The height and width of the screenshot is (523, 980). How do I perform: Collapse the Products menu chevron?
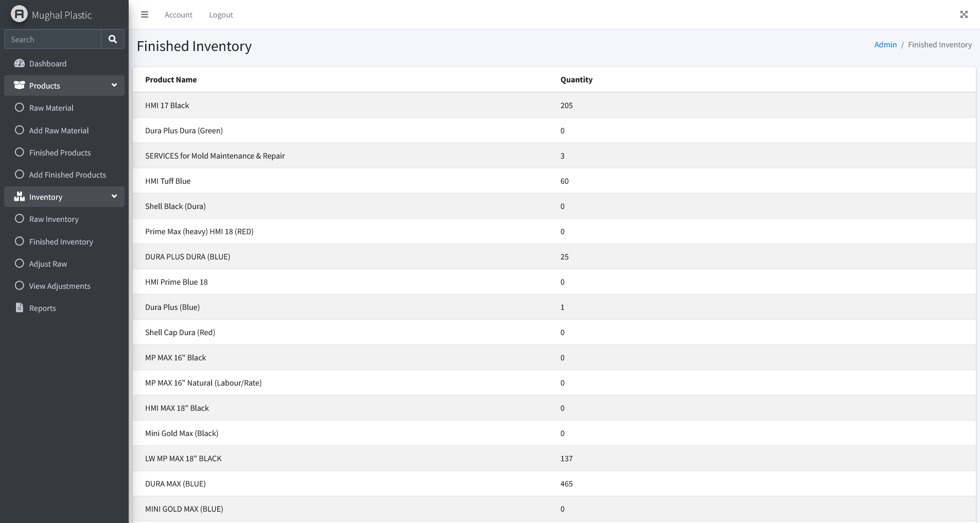click(x=114, y=85)
